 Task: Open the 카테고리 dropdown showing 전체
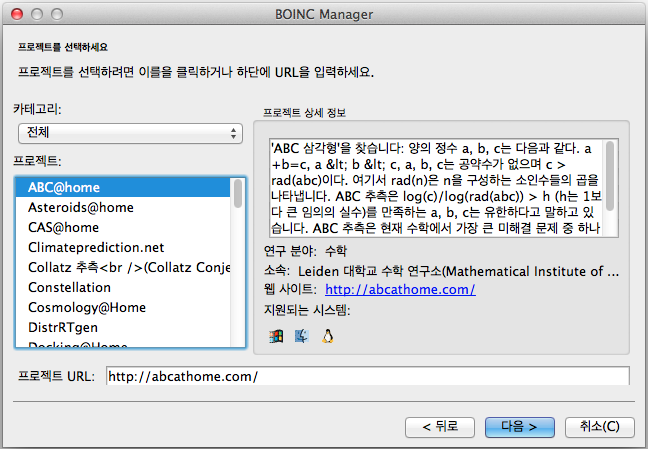click(130, 133)
